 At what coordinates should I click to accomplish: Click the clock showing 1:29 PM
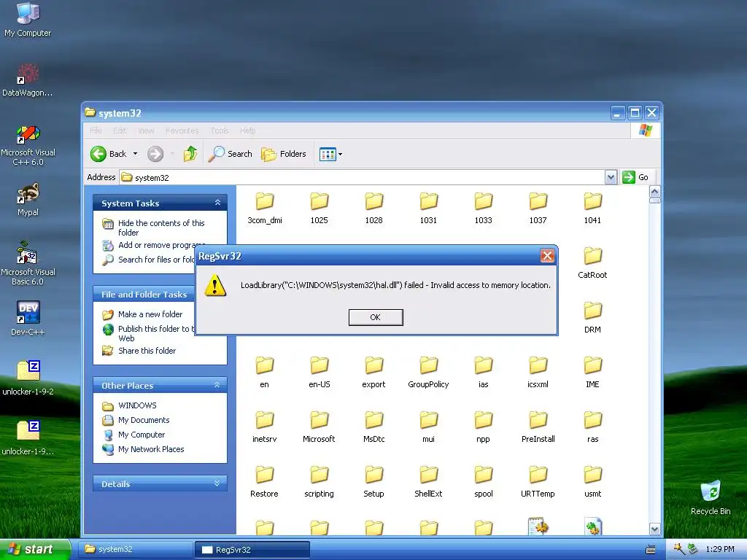[720, 549]
